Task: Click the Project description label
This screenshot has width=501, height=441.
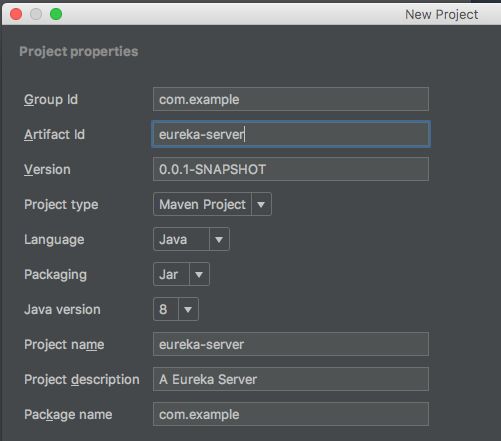Action: 82,380
